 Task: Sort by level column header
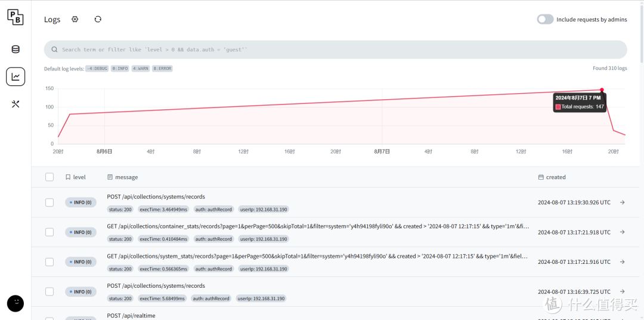tap(76, 177)
